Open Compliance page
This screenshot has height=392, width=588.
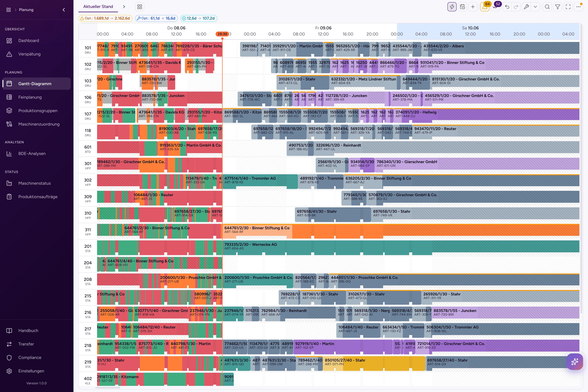[x=36, y=358]
